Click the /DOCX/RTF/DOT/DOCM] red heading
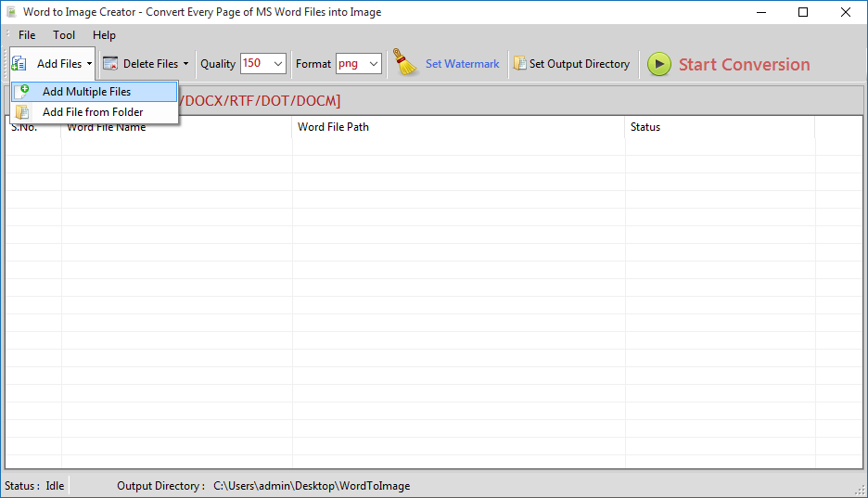868x498 pixels. tap(259, 101)
